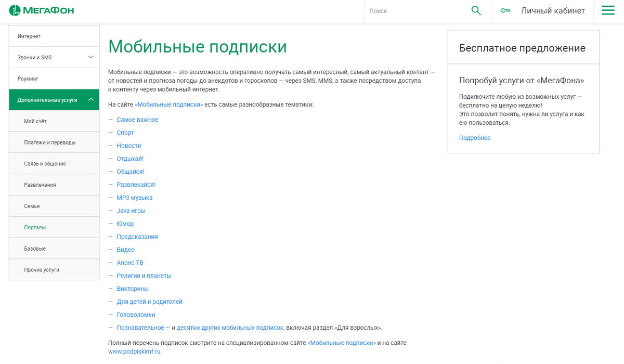This screenshot has height=364, width=624.
Task: Select Связь и общение submenu item
Action: (x=54, y=164)
